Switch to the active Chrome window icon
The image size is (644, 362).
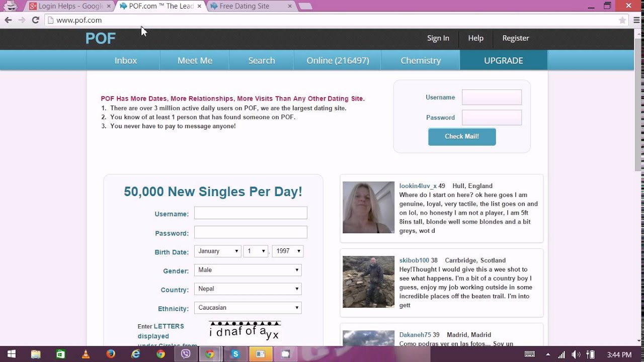(x=210, y=354)
